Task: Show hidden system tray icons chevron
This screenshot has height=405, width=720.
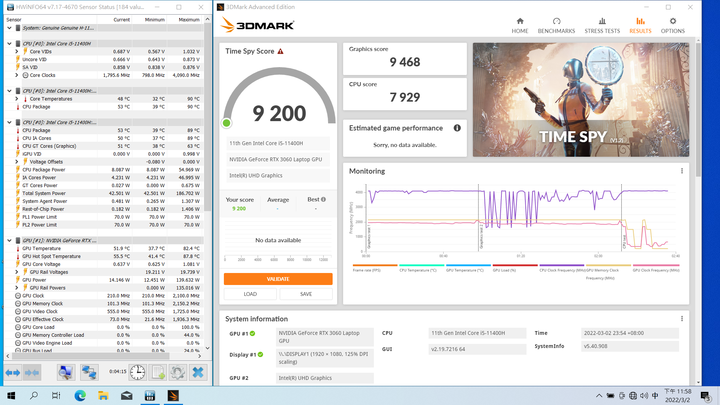Action: 599,395
